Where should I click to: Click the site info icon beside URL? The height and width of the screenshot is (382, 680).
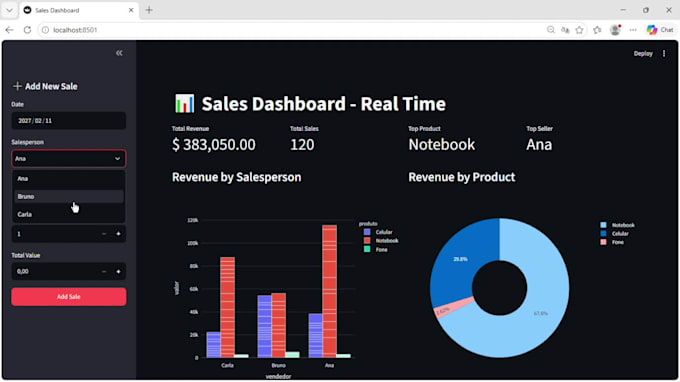tap(46, 30)
